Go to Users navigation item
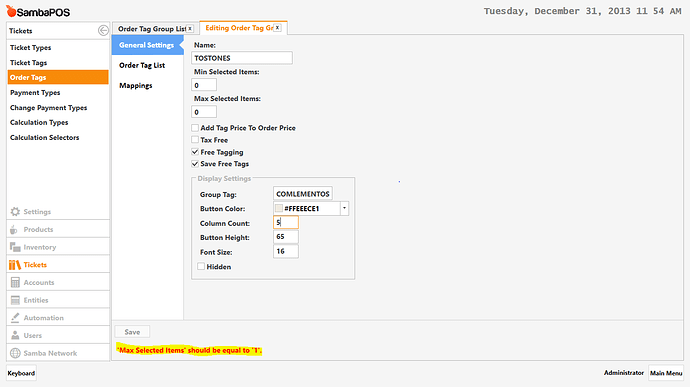Image resolution: width=690 pixels, height=387 pixels. (x=58, y=335)
